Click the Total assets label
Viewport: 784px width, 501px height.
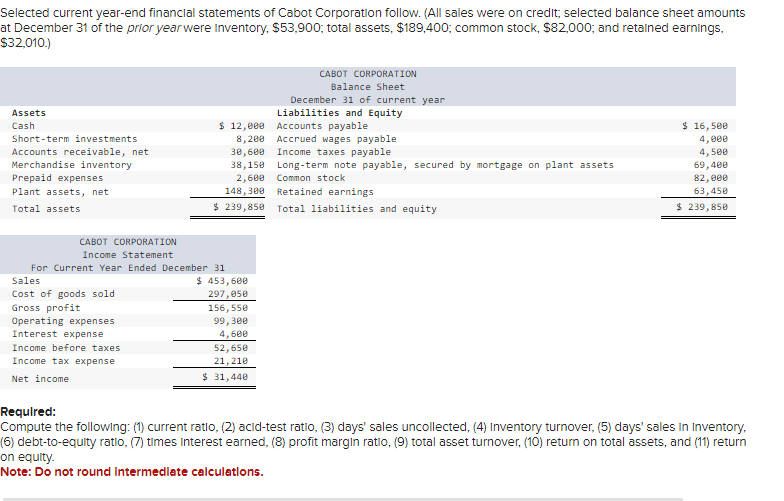pos(46,209)
